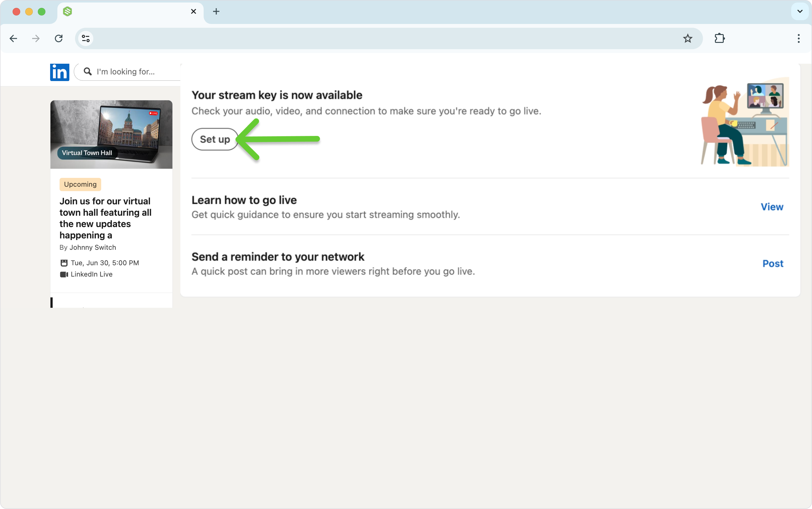Click the streaming illustration of woman at desk

[745, 122]
